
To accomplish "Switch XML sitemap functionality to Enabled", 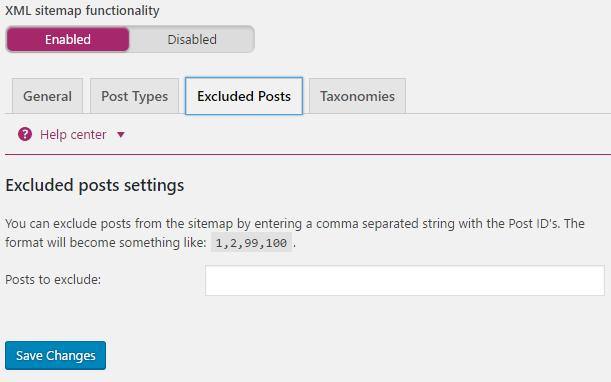I will [x=68, y=39].
